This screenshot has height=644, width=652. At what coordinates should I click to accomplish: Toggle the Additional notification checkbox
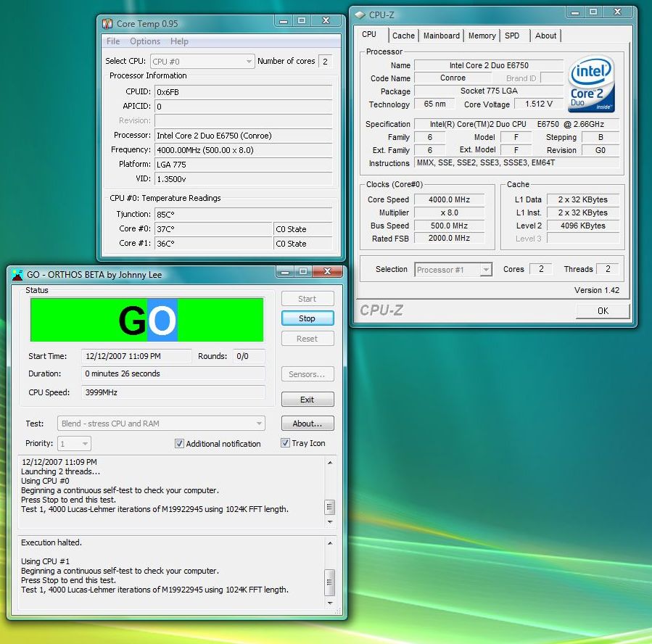click(179, 444)
